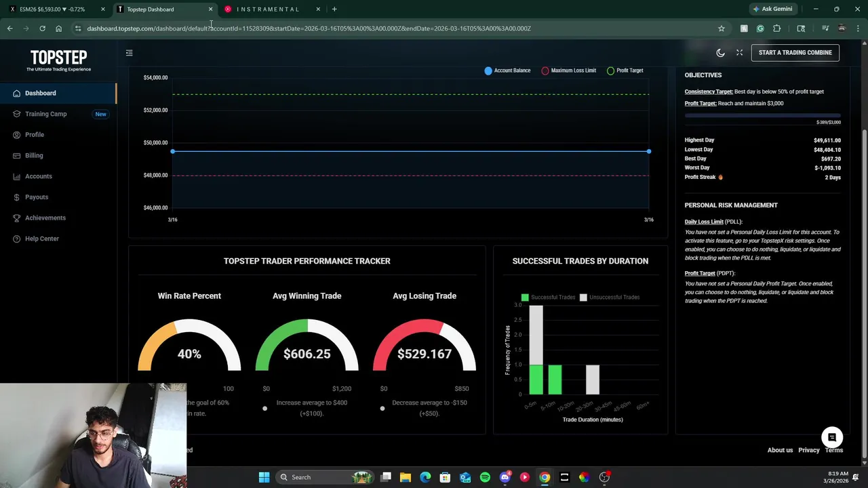Viewport: 868px width, 488px height.
Task: Open Spotify from the taskbar
Action: pyautogui.click(x=485, y=477)
